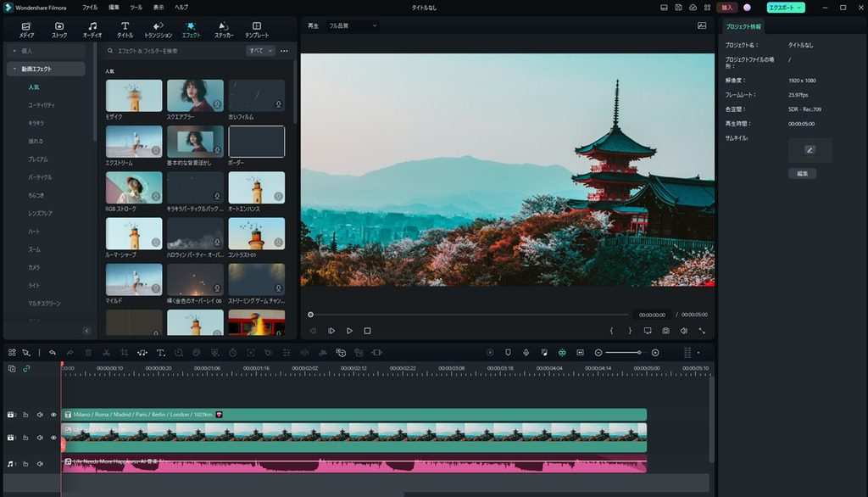Click the timeline zoom-in plus icon

pos(655,352)
